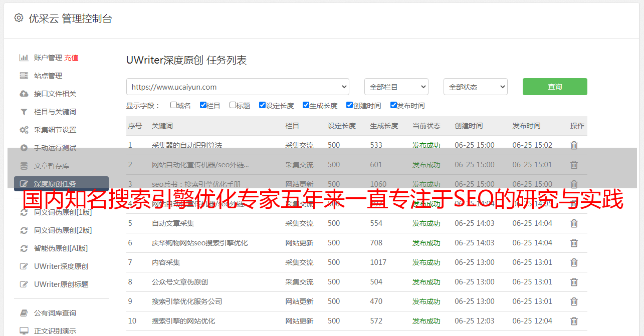Click the 公有词库查询 book icon

click(x=24, y=313)
